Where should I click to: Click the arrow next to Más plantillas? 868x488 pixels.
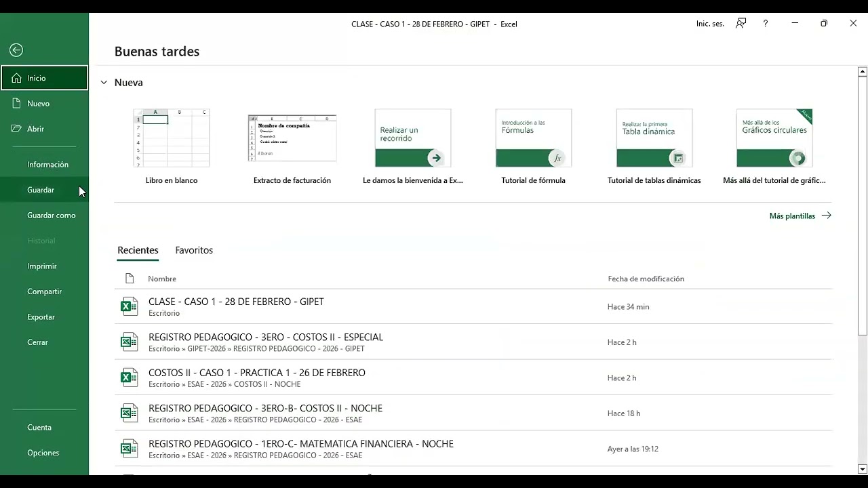tap(826, 216)
